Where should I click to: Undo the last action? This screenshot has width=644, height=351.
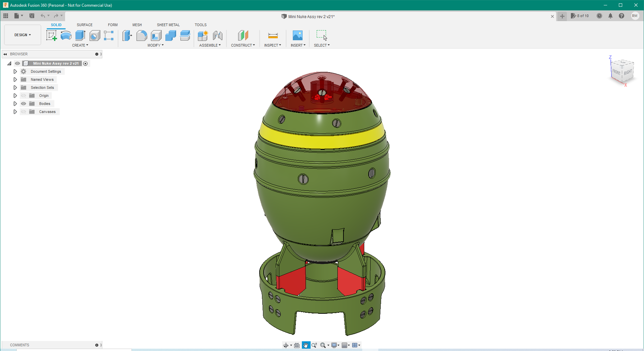[43, 16]
